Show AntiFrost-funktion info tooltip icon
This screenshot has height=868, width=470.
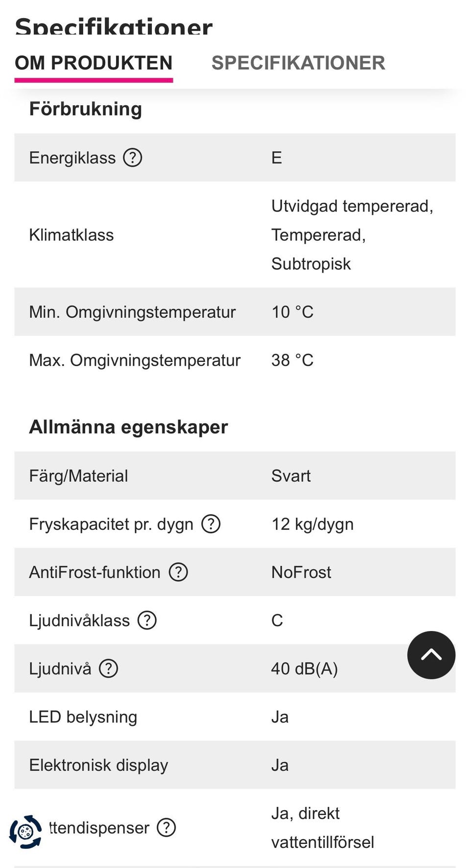(x=178, y=572)
